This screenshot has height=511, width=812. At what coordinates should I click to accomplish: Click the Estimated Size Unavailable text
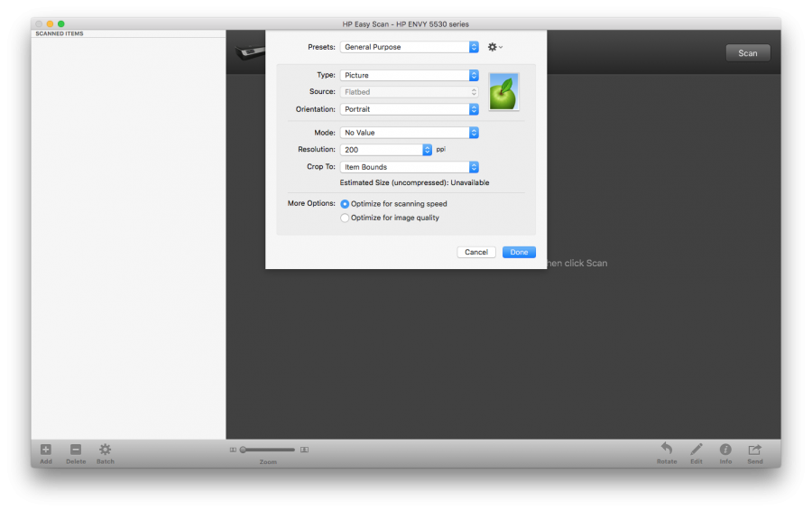[x=414, y=183]
